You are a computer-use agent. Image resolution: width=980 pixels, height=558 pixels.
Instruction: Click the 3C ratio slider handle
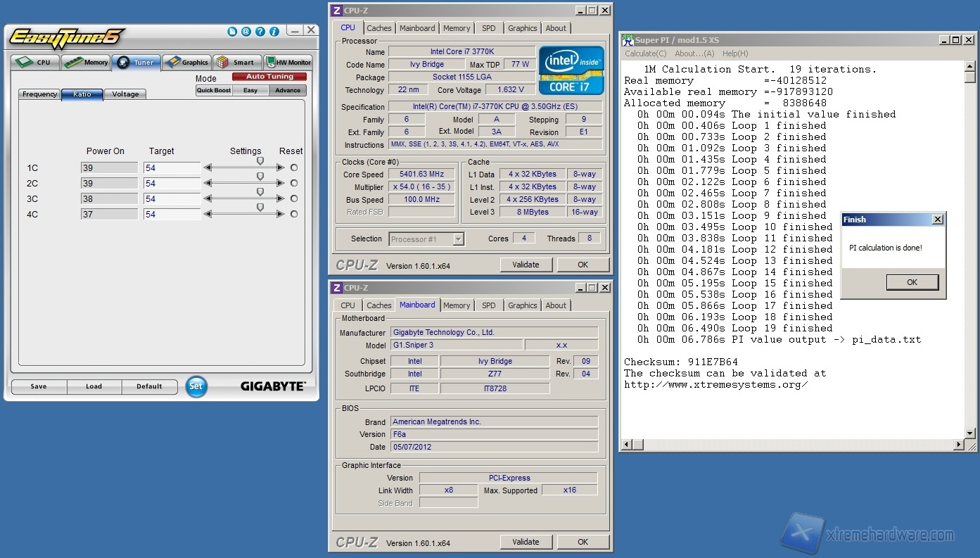(x=260, y=191)
